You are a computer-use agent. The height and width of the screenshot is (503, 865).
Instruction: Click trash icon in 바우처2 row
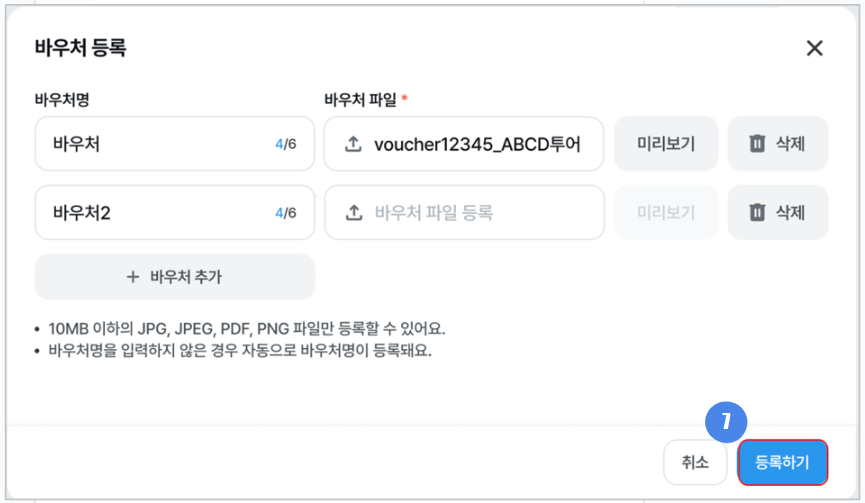757,212
